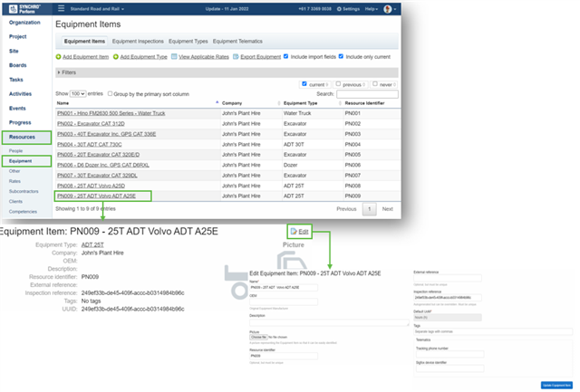Click the Previous pagination button
Screen dimensions: 580x392
(346, 209)
